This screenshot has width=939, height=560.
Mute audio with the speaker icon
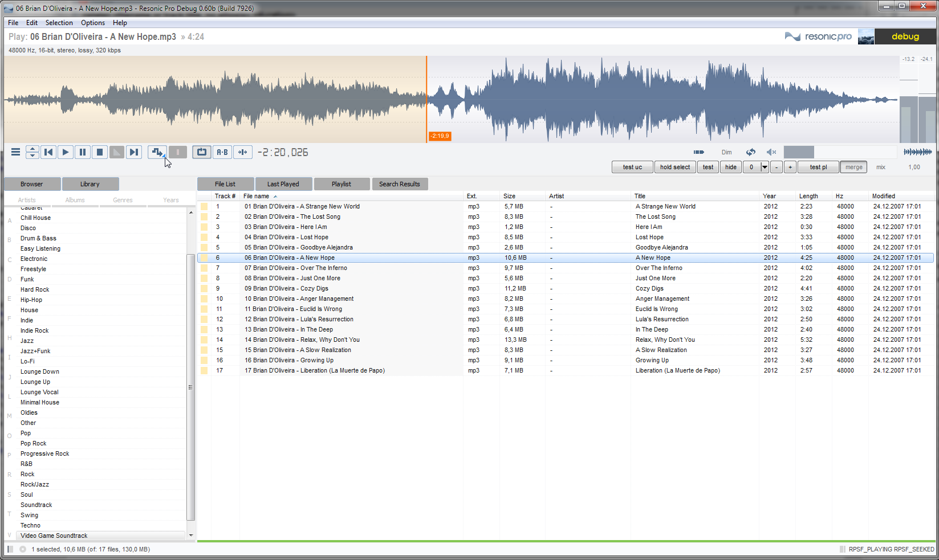[x=771, y=152]
